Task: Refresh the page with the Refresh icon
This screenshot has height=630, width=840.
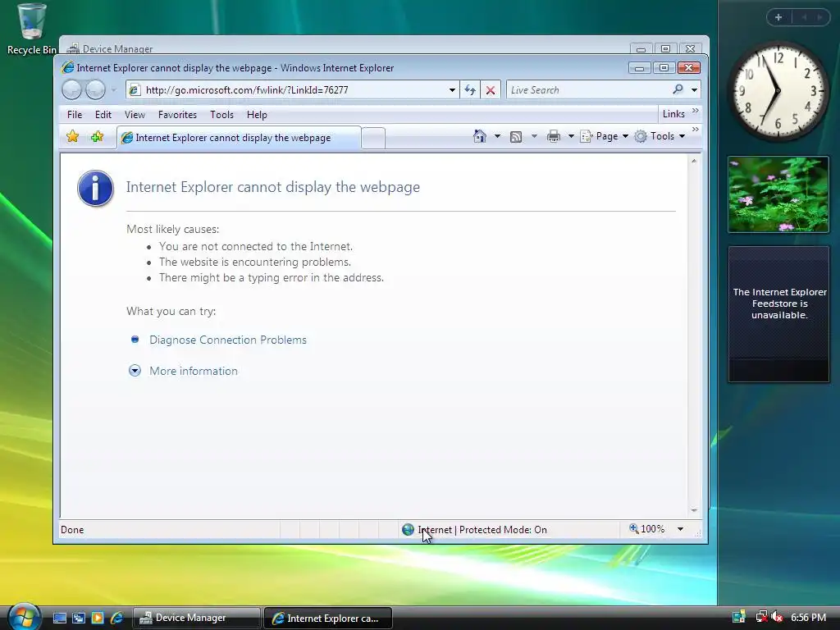Action: coord(470,90)
